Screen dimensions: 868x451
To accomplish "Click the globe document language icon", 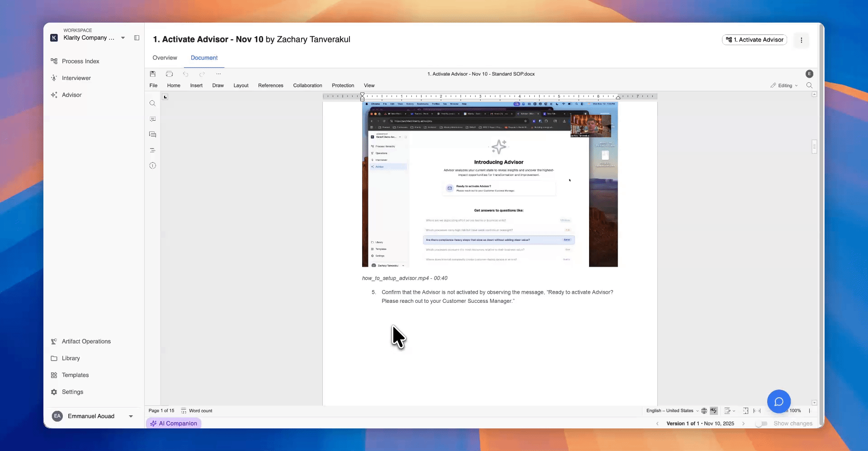I will [x=704, y=411].
